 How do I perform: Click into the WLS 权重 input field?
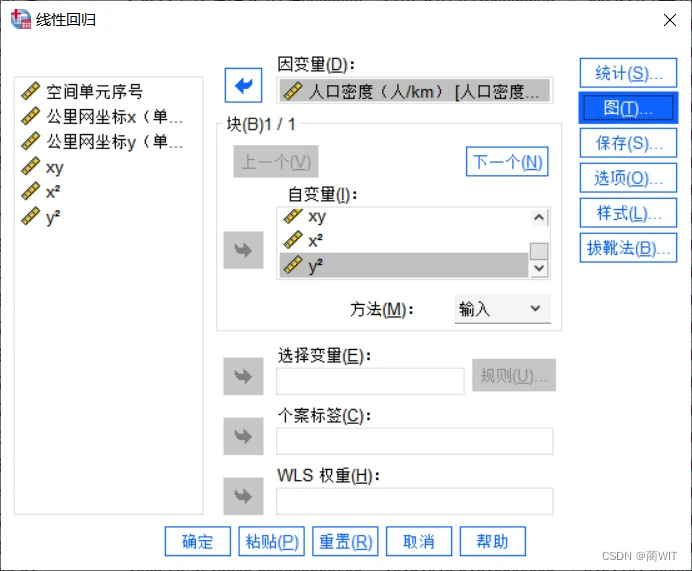point(415,501)
